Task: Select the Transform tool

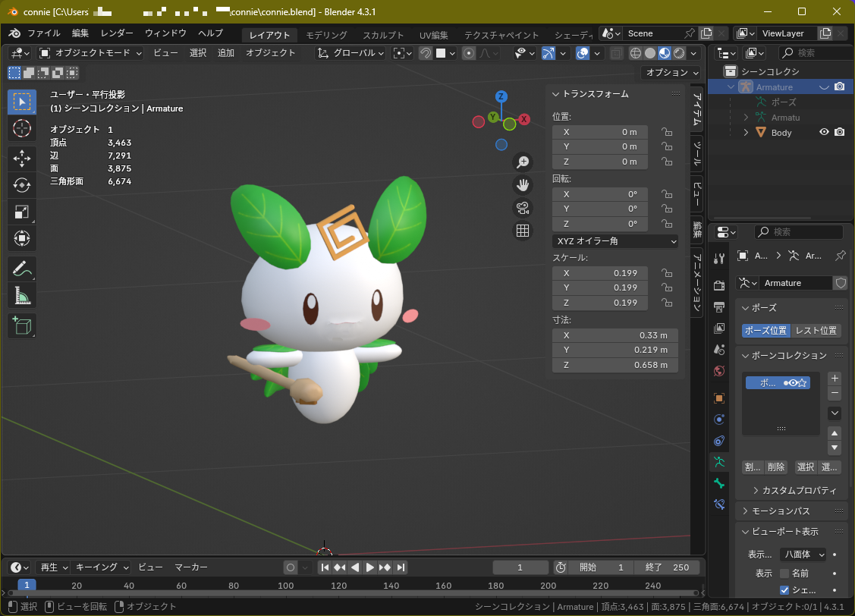Action: [x=22, y=238]
